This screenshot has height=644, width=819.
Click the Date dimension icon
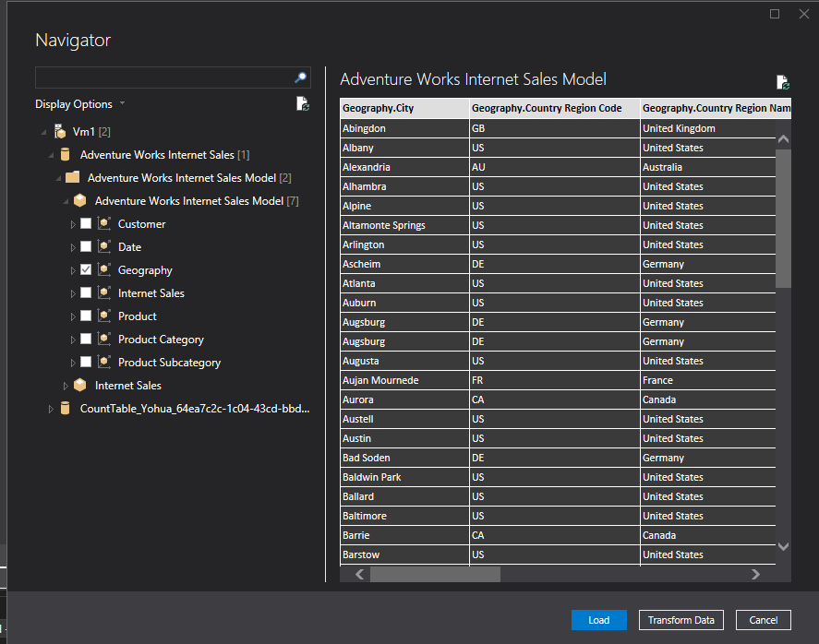104,247
